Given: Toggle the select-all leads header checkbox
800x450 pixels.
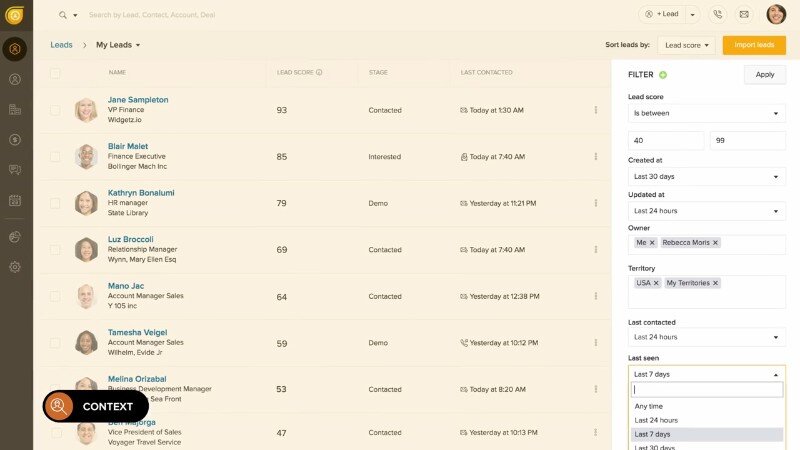Looking at the screenshot, I should click(x=55, y=73).
